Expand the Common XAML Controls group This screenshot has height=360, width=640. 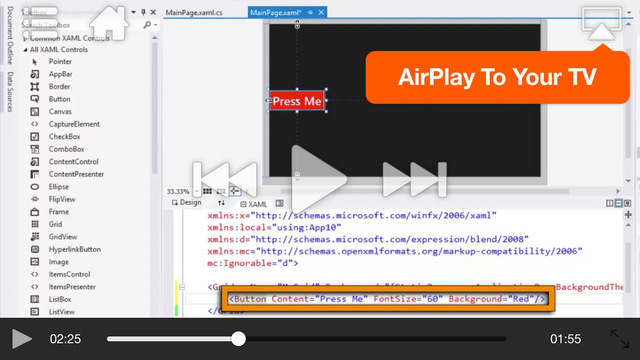point(25,38)
